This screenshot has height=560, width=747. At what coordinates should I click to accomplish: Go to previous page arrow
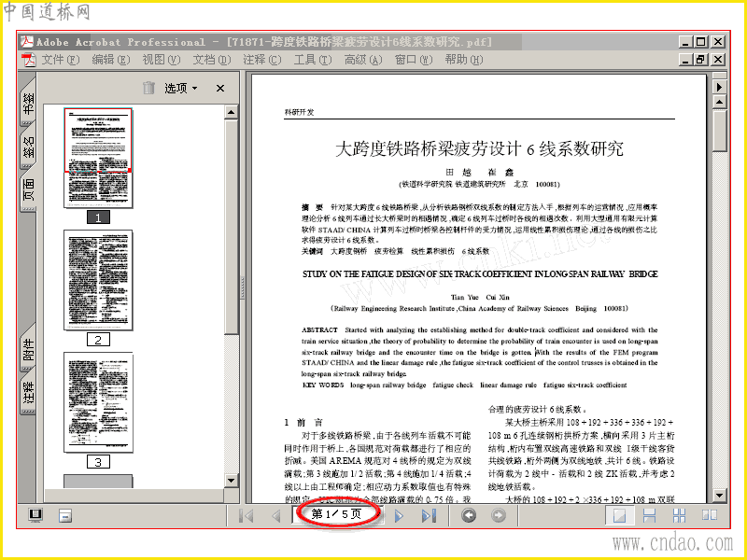coord(275,516)
